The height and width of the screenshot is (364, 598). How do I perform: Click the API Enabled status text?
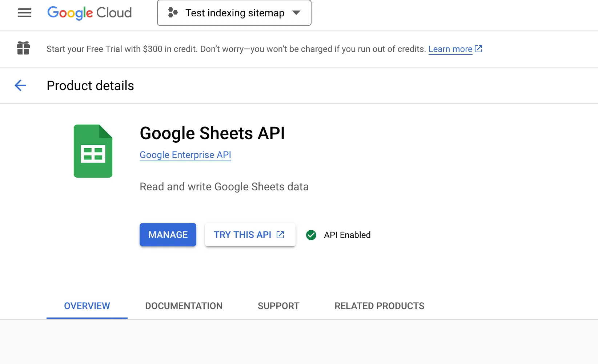click(x=347, y=235)
